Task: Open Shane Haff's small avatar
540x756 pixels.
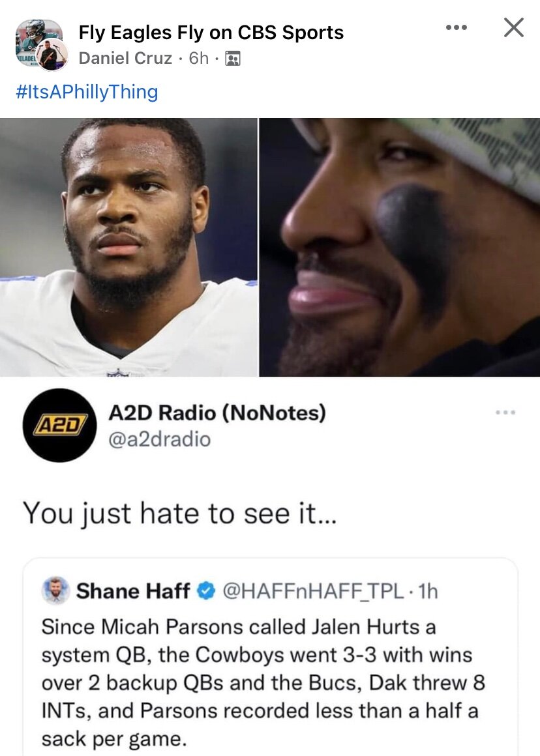Action: pyautogui.click(x=55, y=590)
